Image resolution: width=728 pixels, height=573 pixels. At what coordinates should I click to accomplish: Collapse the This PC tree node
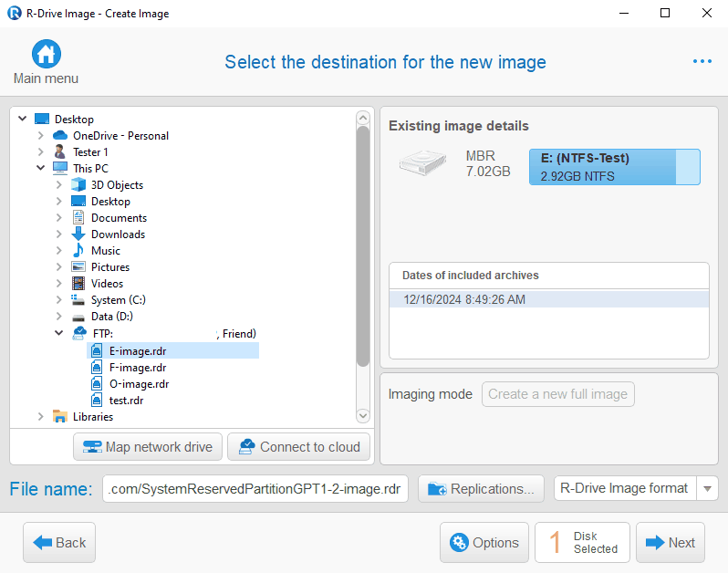coord(41,169)
